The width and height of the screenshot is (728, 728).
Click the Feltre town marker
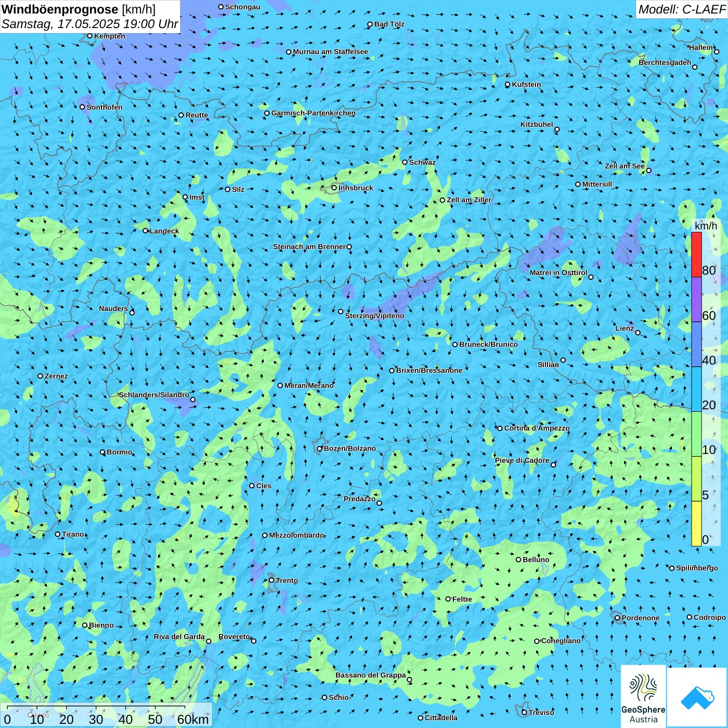448,599
